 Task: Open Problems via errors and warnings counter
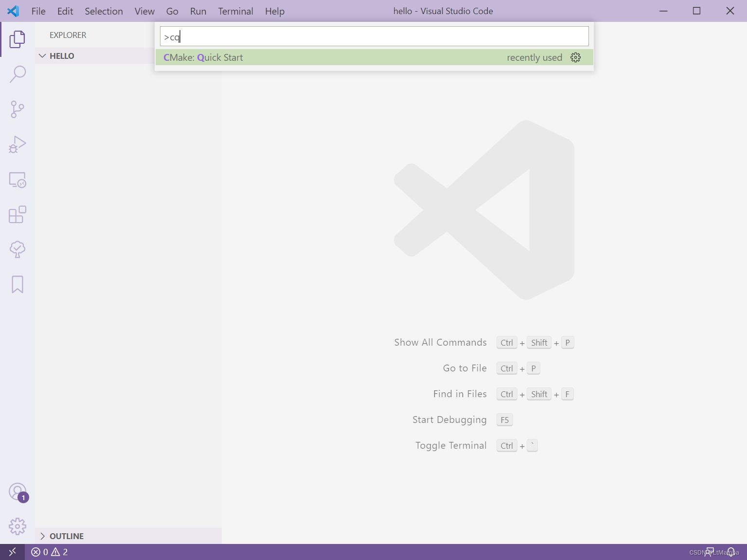(50, 552)
